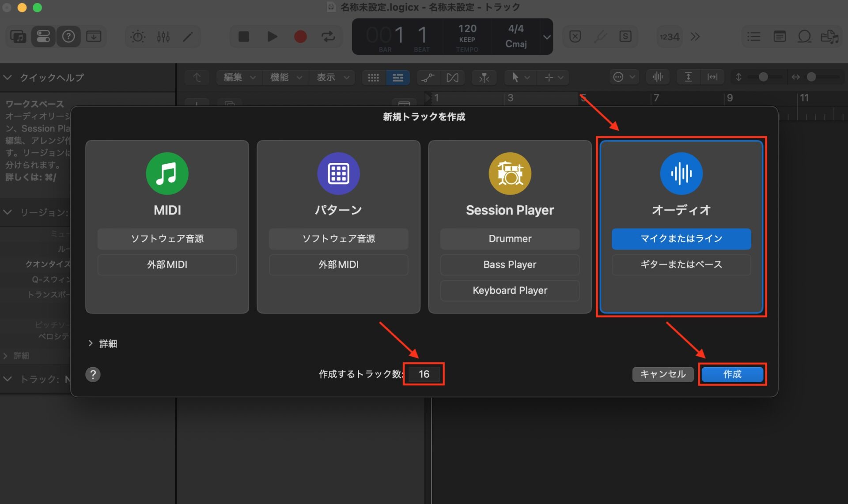The height and width of the screenshot is (504, 848).
Task: Click the 作成 button
Action: coord(732,374)
